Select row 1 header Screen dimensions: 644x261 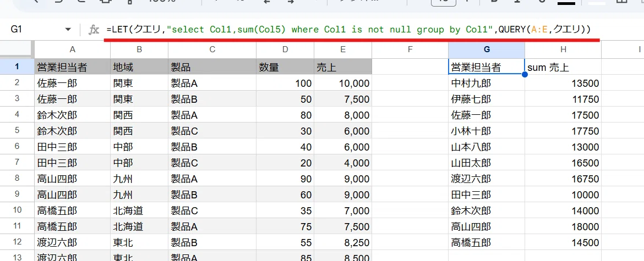pyautogui.click(x=17, y=66)
